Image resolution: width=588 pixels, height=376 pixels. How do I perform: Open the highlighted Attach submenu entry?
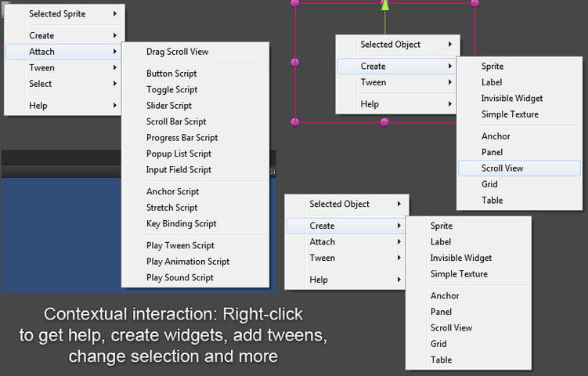[63, 52]
